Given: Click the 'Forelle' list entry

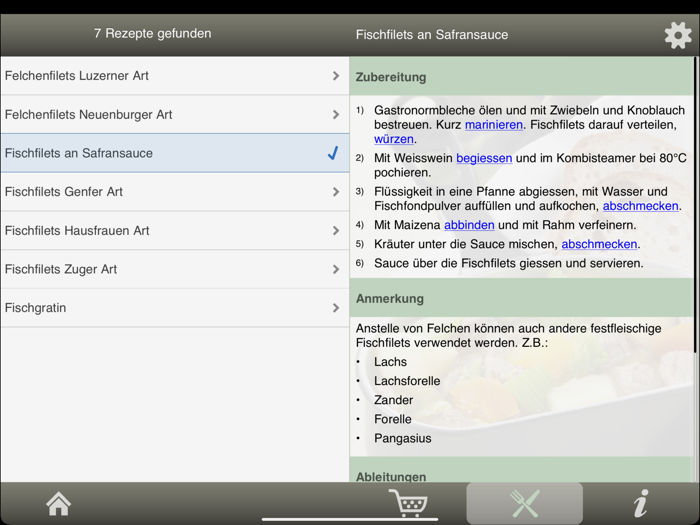Looking at the screenshot, I should pos(393,419).
